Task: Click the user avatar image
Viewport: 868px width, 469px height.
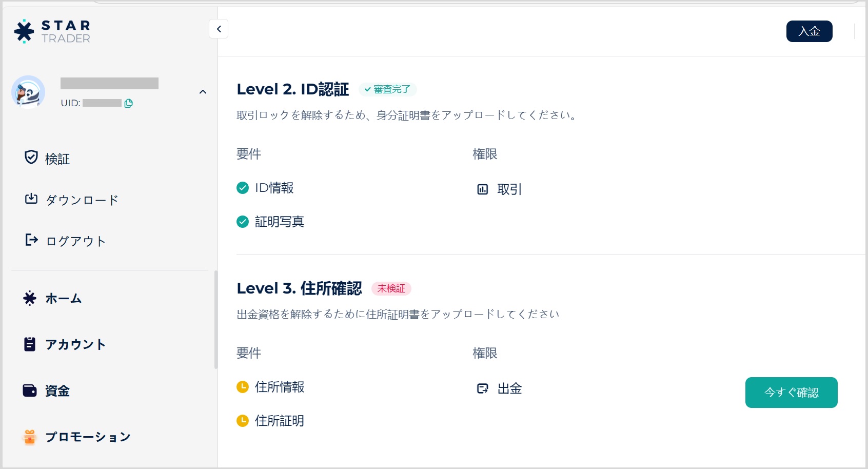Action: click(28, 92)
